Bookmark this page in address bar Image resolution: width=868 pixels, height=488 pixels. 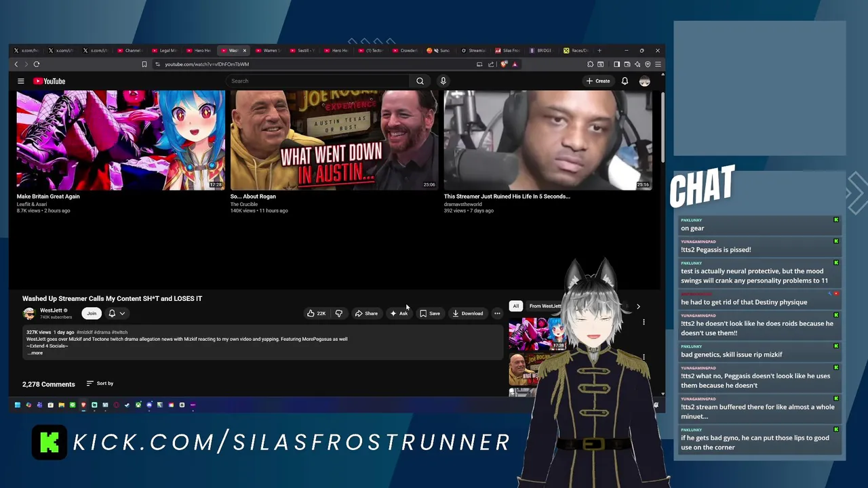click(144, 64)
